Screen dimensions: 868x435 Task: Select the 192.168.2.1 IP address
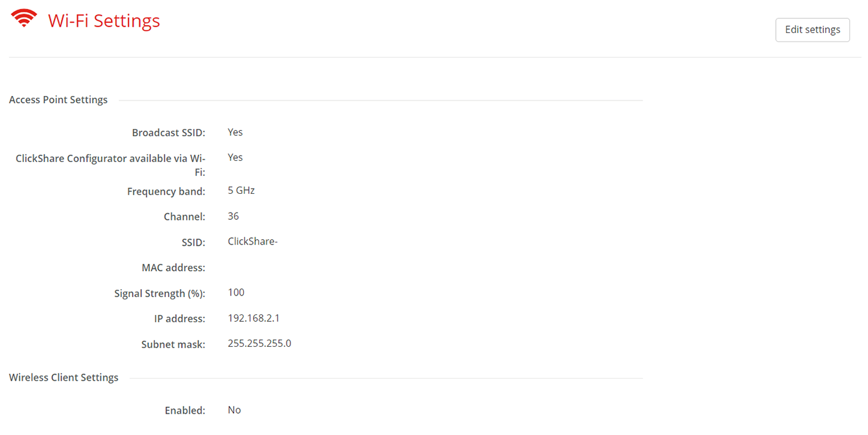coord(253,318)
